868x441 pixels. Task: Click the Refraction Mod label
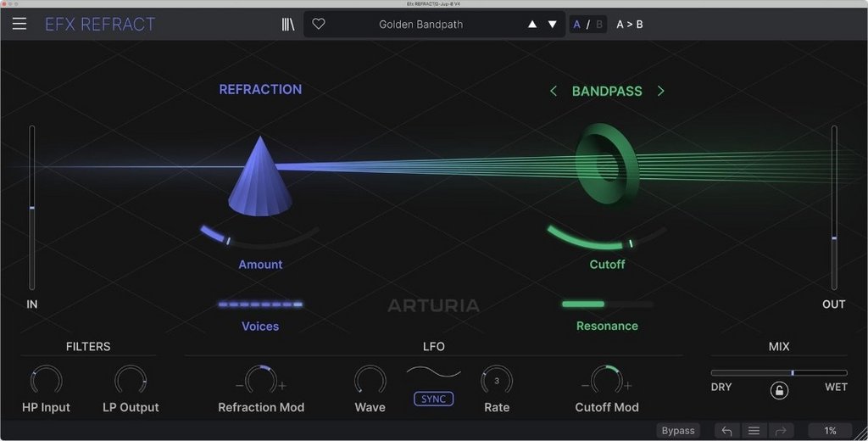tap(261, 407)
